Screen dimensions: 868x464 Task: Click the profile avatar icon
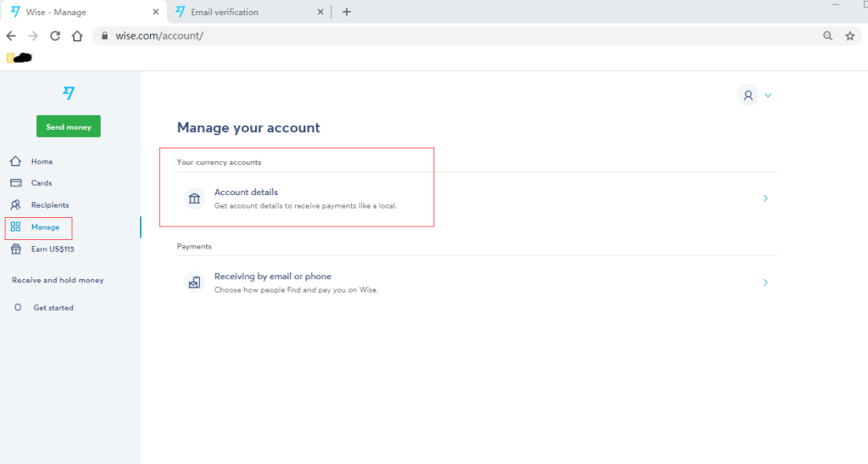point(748,95)
